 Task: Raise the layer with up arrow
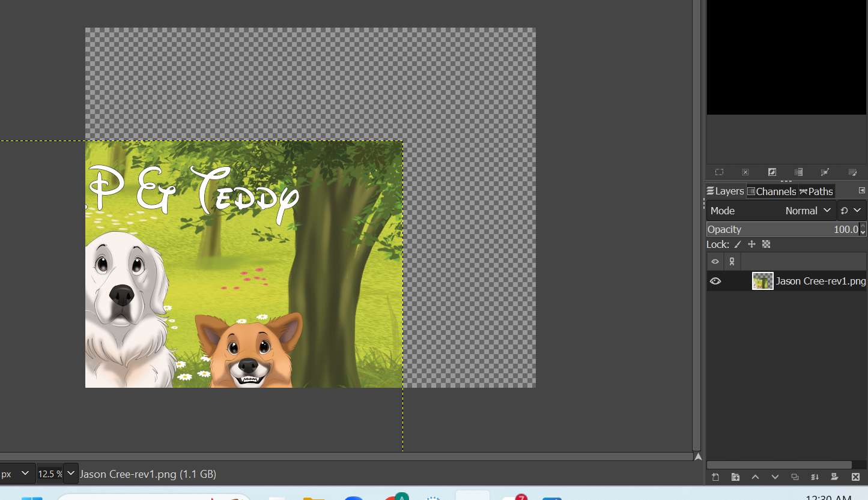click(x=755, y=477)
